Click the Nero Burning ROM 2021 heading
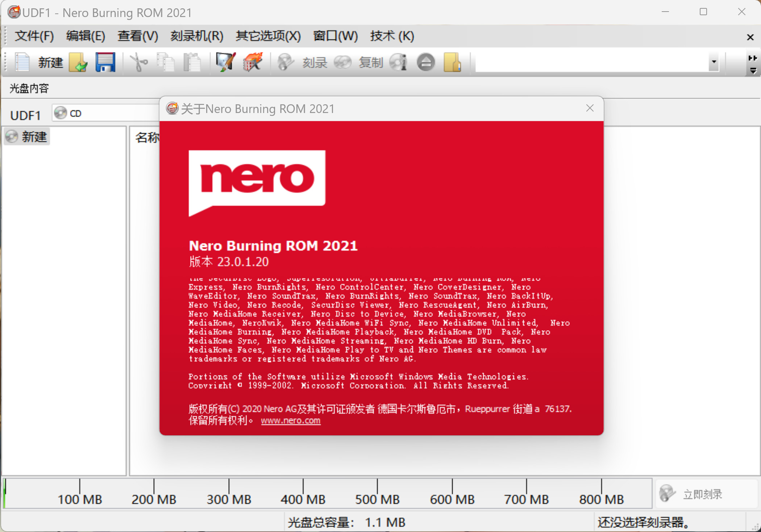Image resolution: width=761 pixels, height=532 pixels. pos(273,246)
